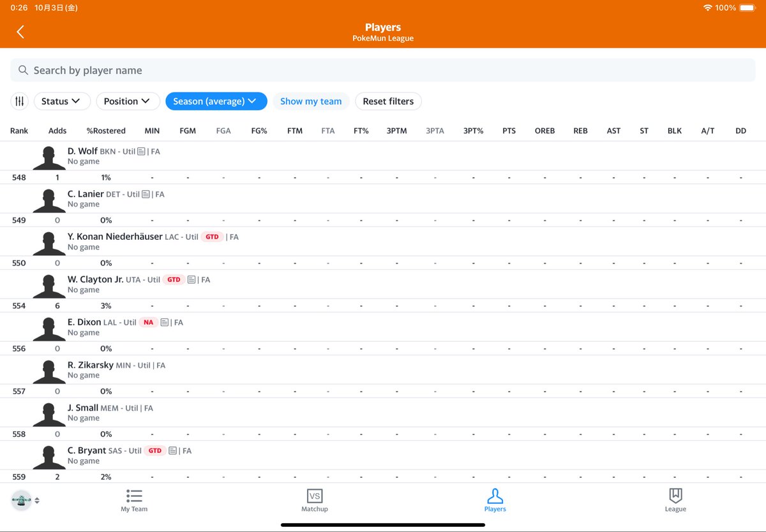Screen dimensions: 766x532
Task: Switch to the My Team tab
Action: 134,501
